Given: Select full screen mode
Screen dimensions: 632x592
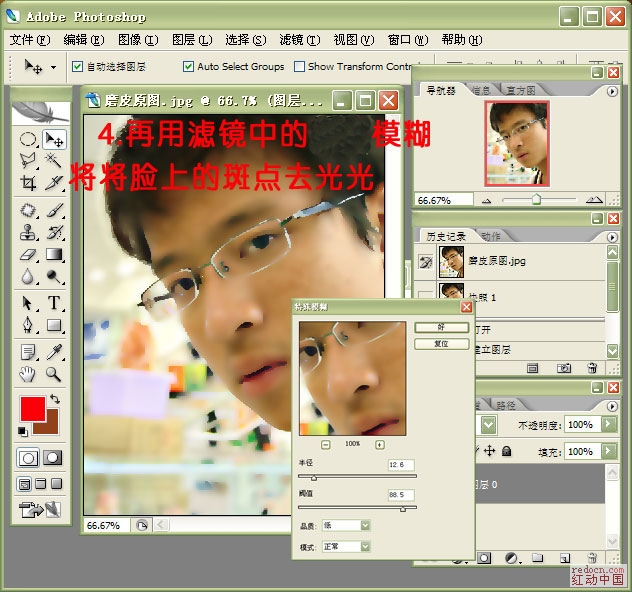Looking at the screenshot, I should [x=57, y=484].
